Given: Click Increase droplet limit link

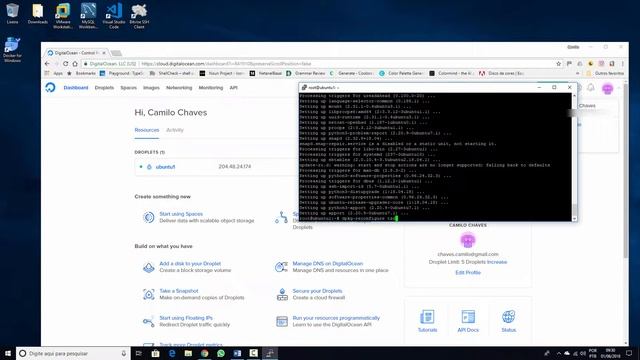Looking at the screenshot, I should (x=497, y=262).
